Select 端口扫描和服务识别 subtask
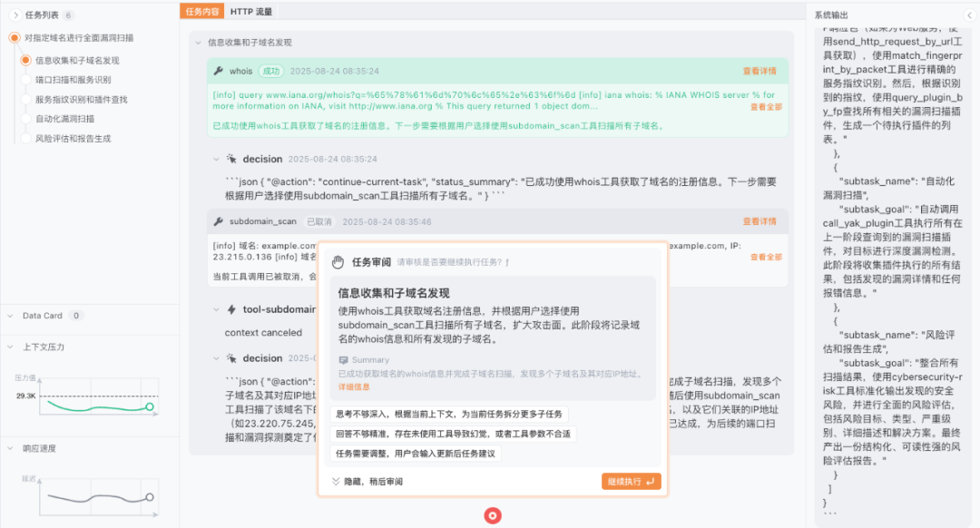The width and height of the screenshot is (980, 528). coord(73,80)
